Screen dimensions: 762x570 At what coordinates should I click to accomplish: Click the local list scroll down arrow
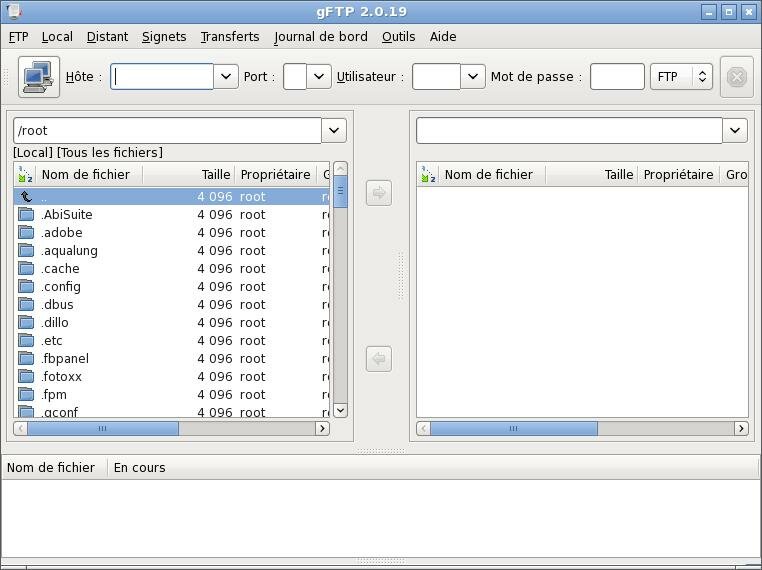click(340, 411)
